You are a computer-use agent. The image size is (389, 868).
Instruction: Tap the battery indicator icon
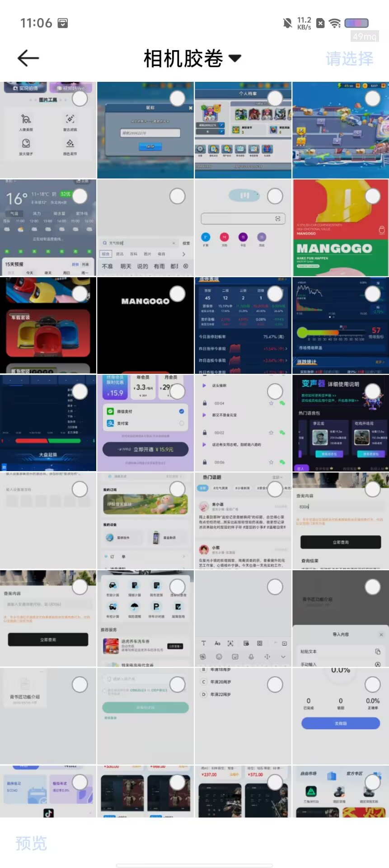pos(356,23)
